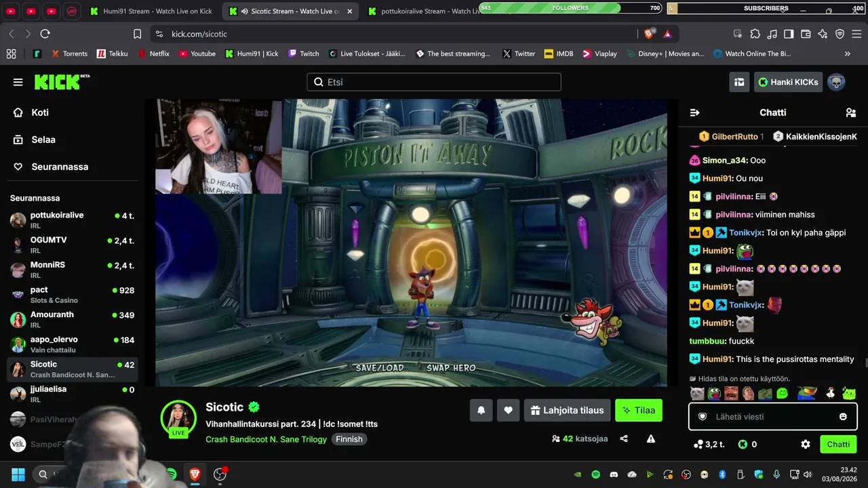Viewport: 868px width, 488px height.
Task: Send message with Chatti button
Action: (838, 445)
